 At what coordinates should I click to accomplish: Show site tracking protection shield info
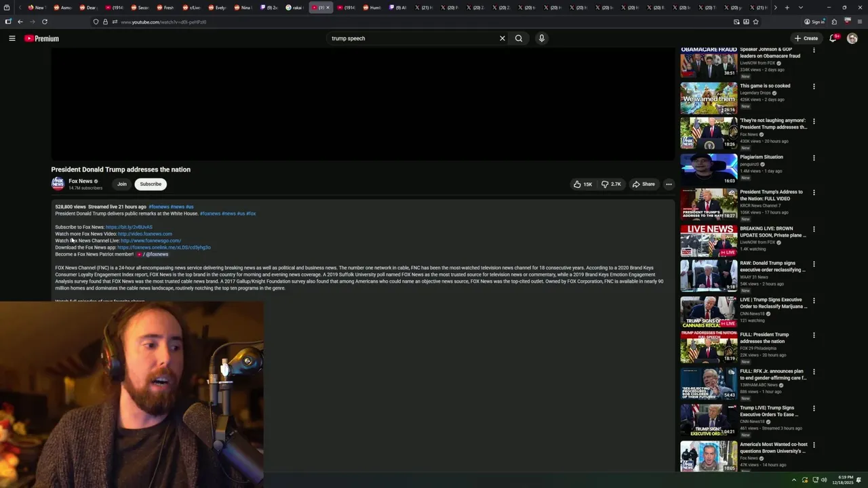(96, 22)
